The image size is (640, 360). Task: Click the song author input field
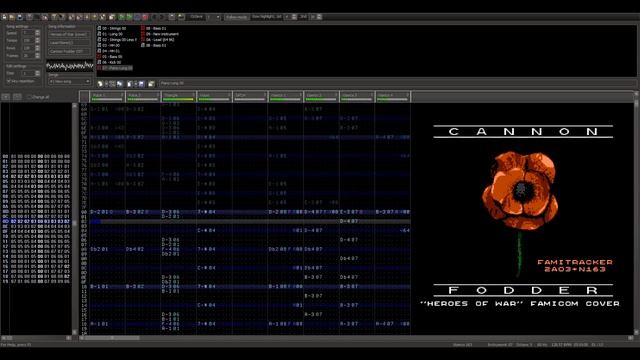pos(69,43)
